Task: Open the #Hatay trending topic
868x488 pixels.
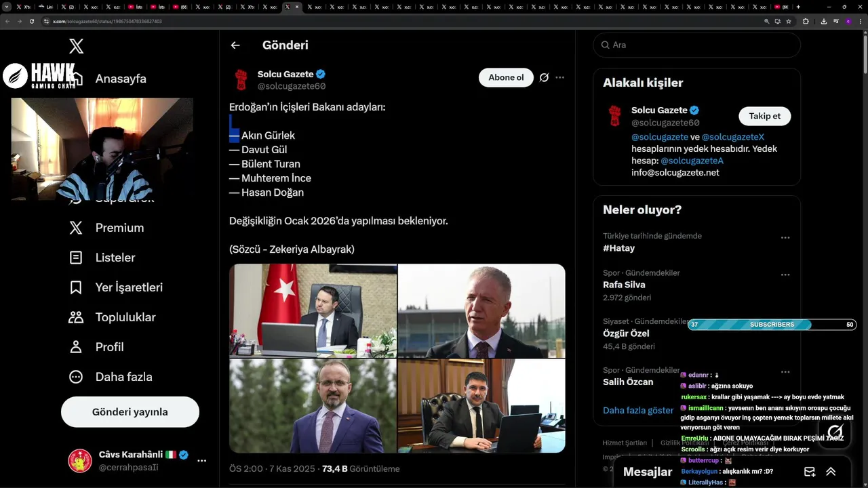Action: pos(619,248)
